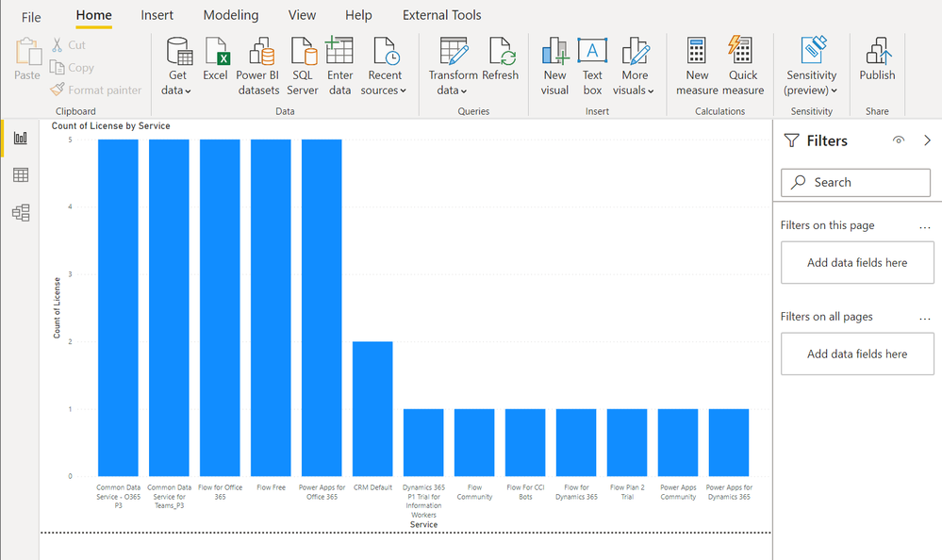Switch to Report view in sidebar

(21, 139)
